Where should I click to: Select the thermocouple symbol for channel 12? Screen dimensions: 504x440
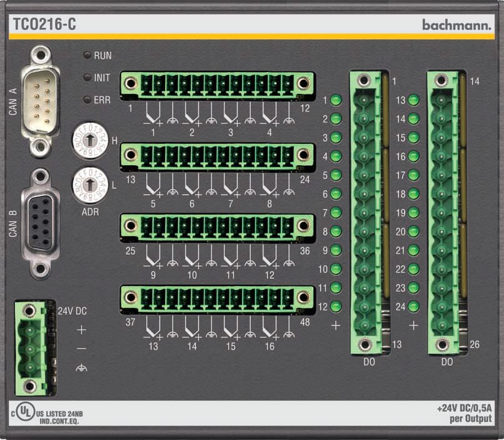tap(270, 257)
